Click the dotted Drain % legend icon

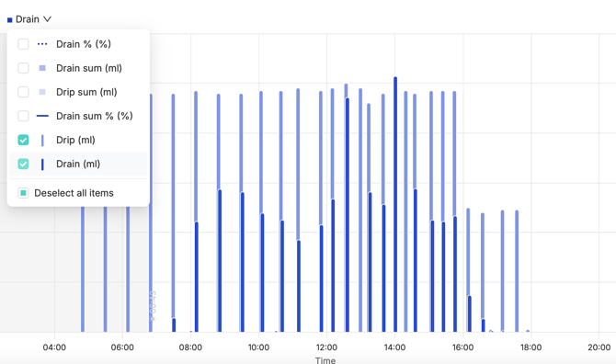click(42, 44)
